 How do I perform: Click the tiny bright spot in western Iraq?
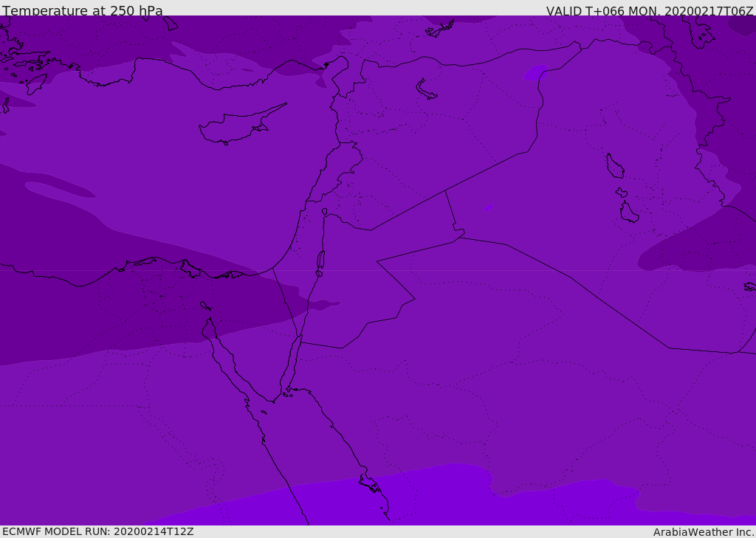coord(488,208)
